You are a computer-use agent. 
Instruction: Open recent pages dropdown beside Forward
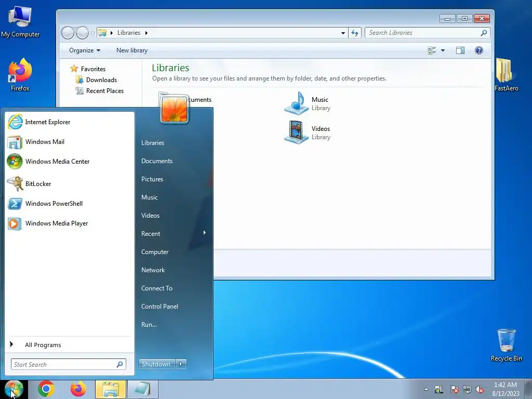pos(92,33)
